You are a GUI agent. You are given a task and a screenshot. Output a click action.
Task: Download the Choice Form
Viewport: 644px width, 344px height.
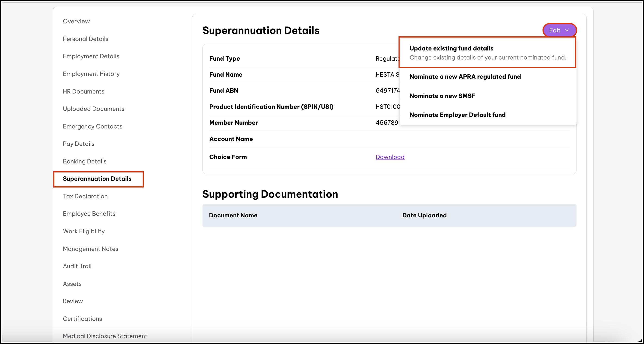click(x=390, y=157)
